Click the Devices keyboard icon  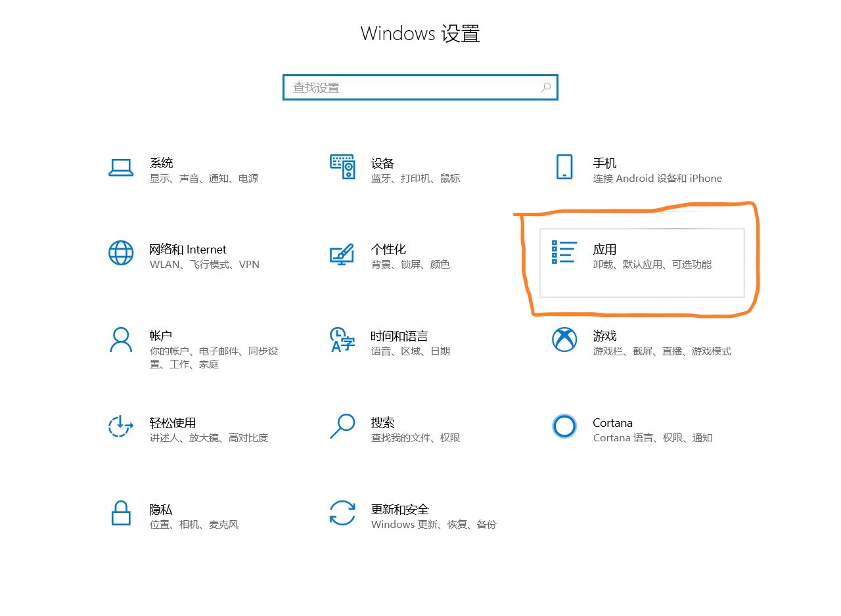[342, 167]
